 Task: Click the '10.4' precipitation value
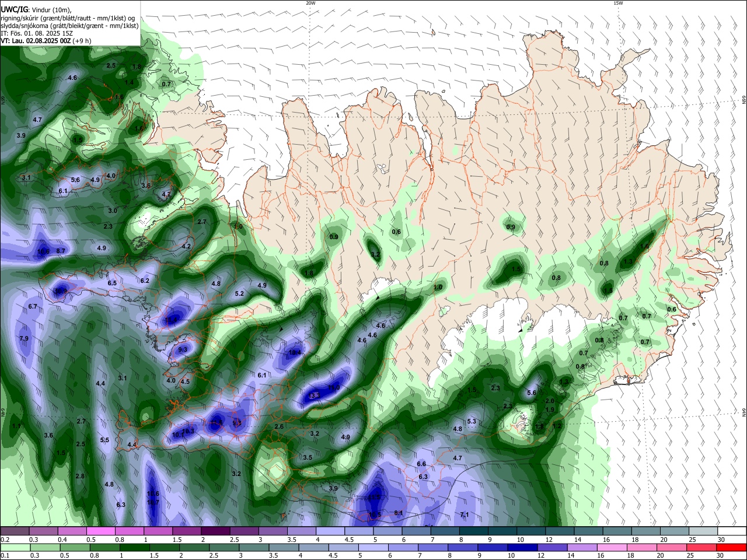click(295, 352)
